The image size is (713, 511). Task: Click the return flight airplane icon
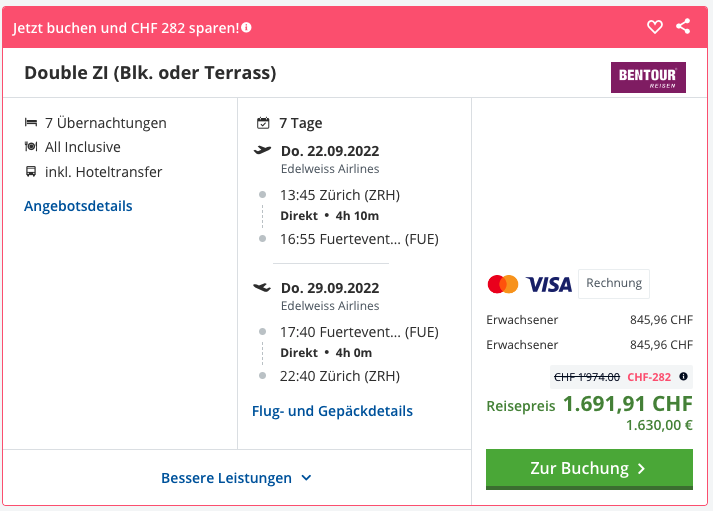263,288
